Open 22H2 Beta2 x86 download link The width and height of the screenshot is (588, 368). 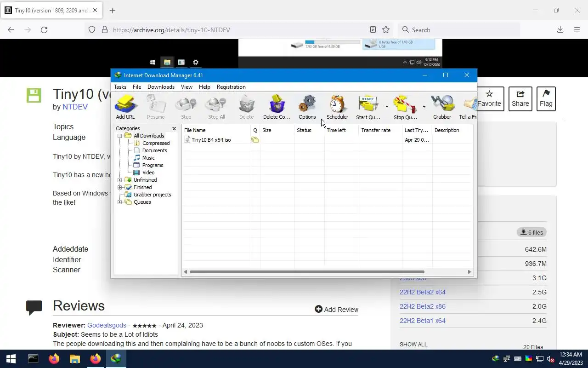(423, 306)
